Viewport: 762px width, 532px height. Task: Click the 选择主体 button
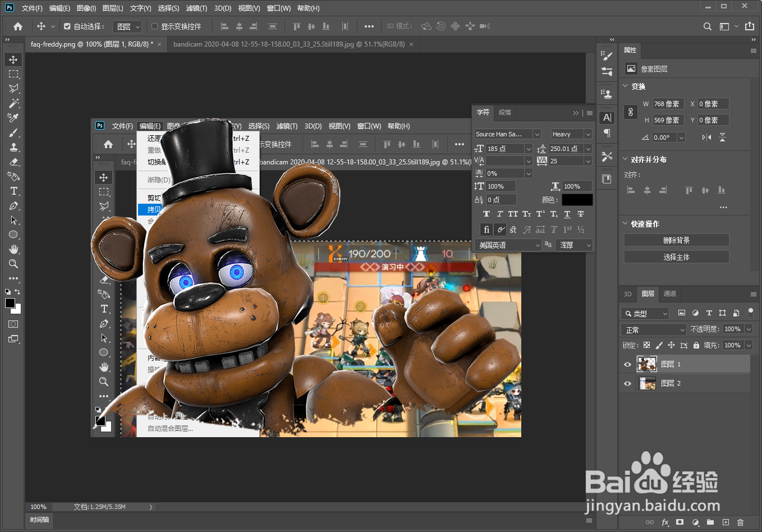coord(677,257)
